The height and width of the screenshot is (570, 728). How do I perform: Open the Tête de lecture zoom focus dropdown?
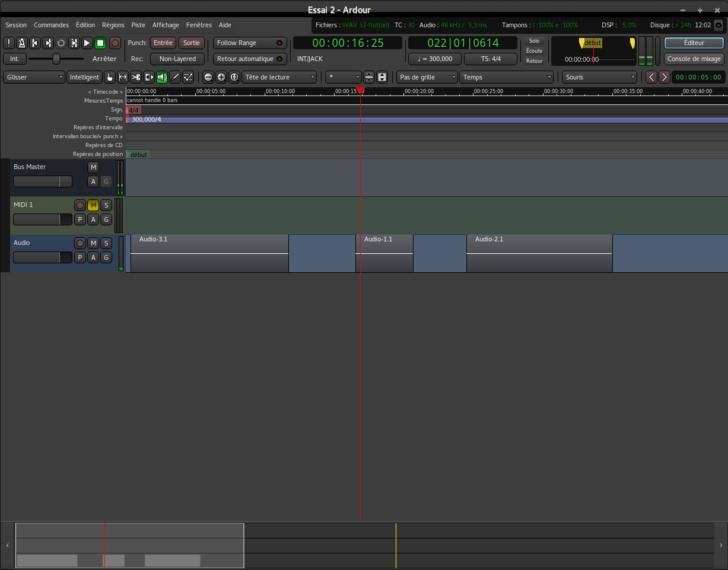pos(279,77)
